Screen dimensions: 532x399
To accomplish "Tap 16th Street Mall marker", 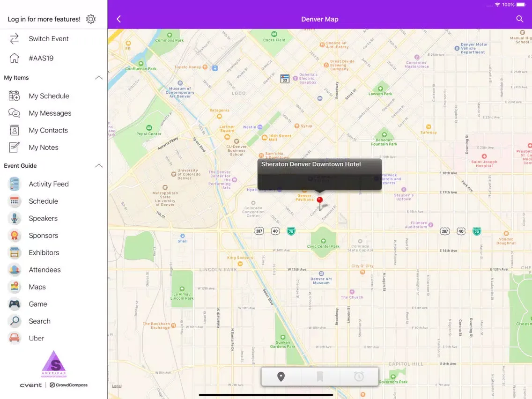I will [x=265, y=137].
